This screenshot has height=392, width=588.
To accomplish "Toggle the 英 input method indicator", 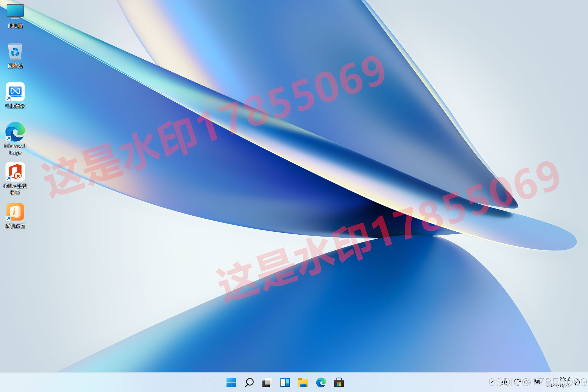I will point(505,382).
